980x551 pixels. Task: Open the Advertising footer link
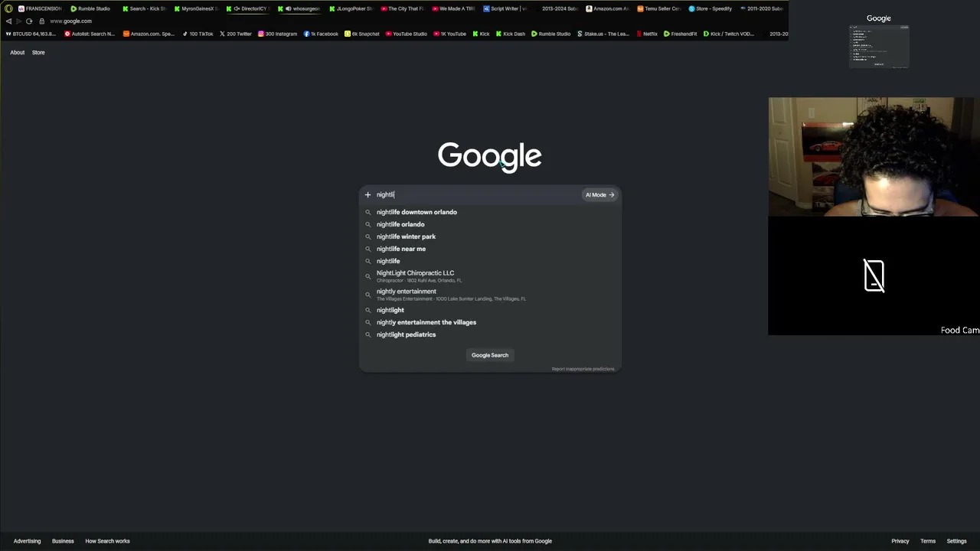27,541
